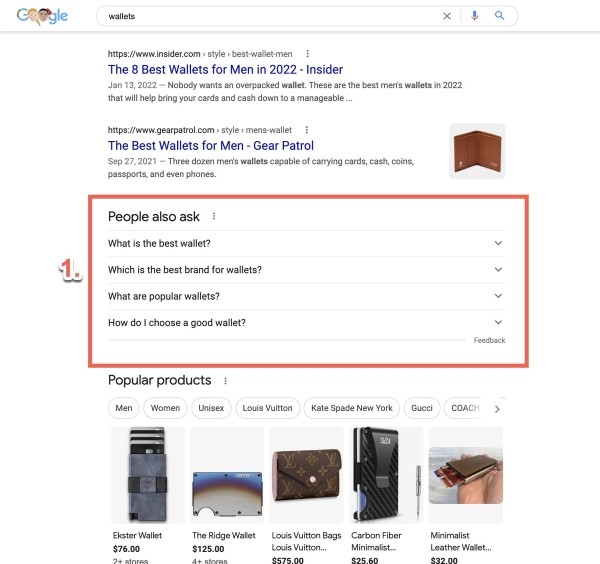Open 'The Best Wallets for Men - Gear Patrol'

[x=211, y=146]
